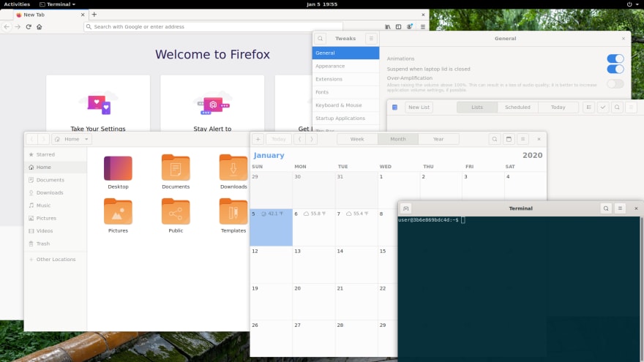Go to Firefox home page icon
The width and height of the screenshot is (644, 362).
(x=40, y=26)
